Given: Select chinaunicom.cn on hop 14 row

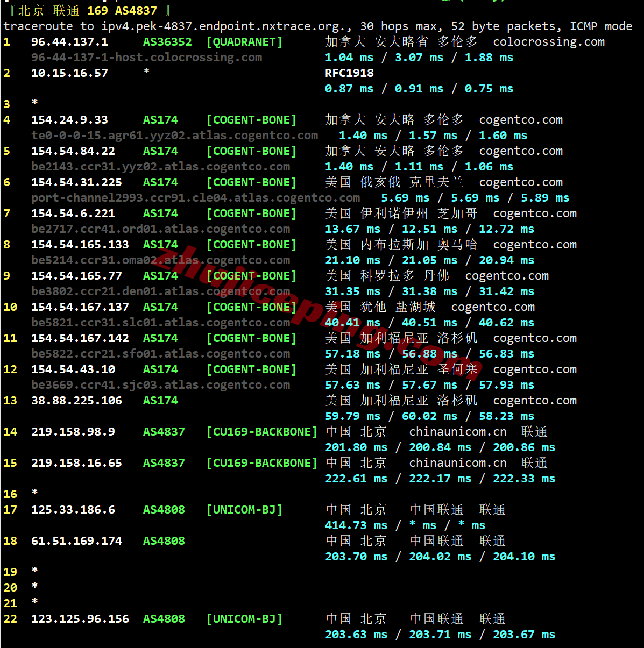Looking at the screenshot, I should [458, 432].
